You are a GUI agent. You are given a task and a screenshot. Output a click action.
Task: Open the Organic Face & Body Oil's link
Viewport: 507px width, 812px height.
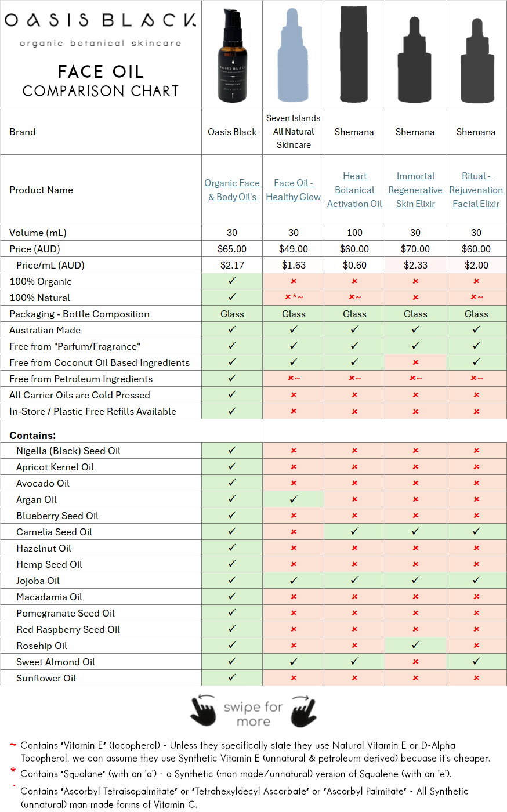[x=231, y=190]
